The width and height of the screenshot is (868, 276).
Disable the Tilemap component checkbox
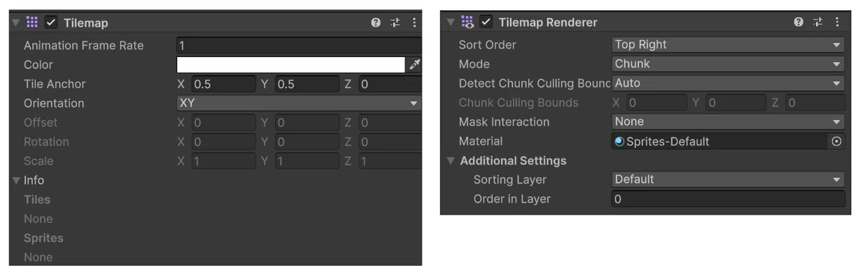pos(51,22)
